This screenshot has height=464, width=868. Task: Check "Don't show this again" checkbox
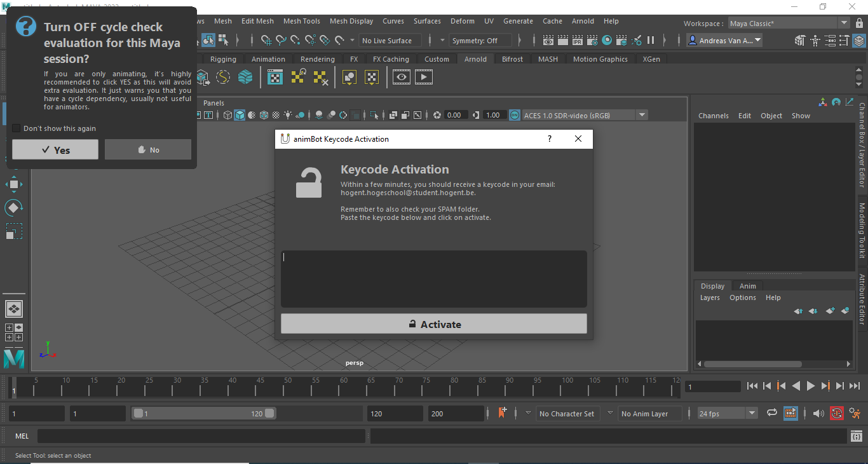17,128
